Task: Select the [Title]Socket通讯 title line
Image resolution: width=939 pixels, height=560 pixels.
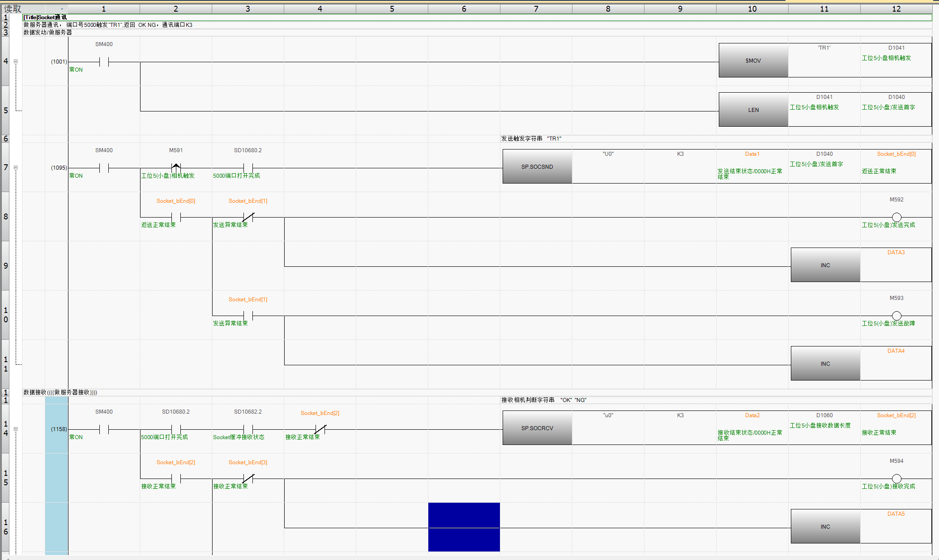Action: [45, 17]
